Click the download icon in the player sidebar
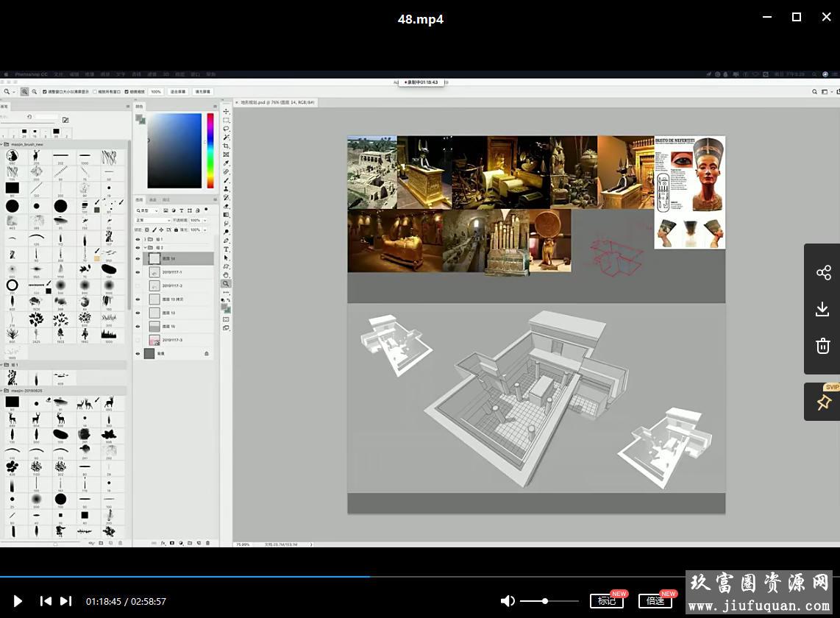 [823, 309]
